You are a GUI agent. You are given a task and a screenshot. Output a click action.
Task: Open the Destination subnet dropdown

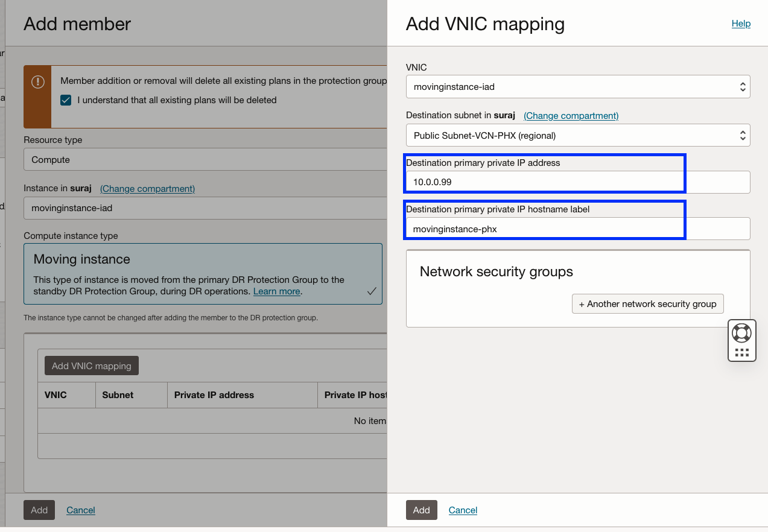(577, 135)
